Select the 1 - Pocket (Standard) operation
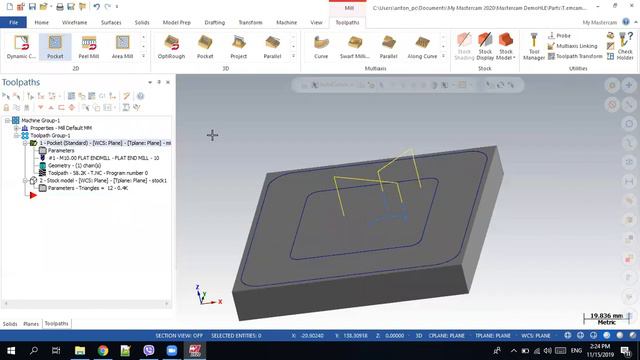 click(x=105, y=143)
